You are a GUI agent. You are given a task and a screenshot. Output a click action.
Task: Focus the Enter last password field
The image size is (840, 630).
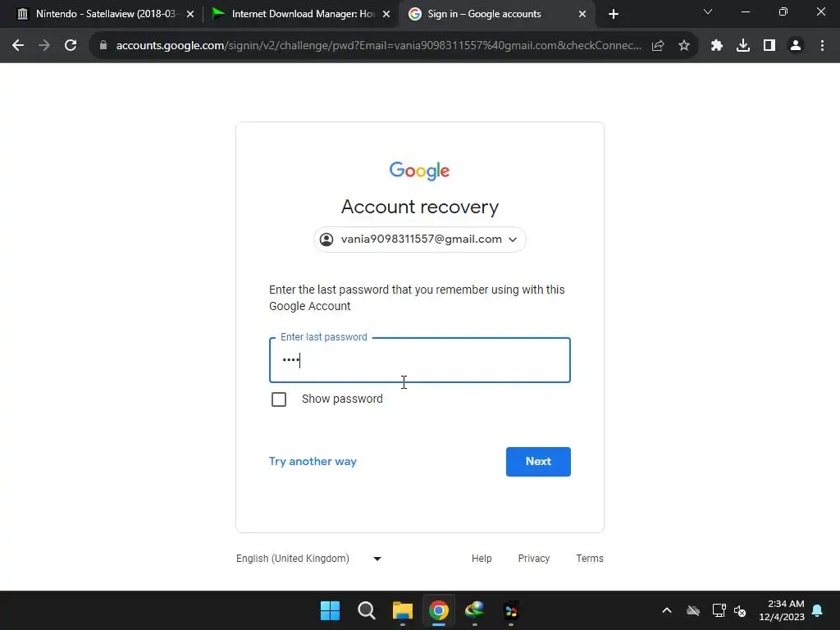(x=420, y=360)
